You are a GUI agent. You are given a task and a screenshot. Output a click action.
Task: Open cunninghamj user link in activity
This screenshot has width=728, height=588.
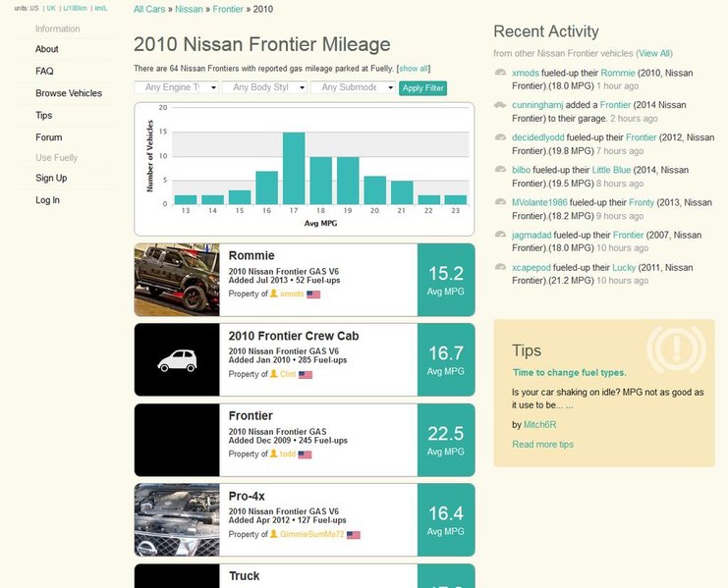click(537, 105)
